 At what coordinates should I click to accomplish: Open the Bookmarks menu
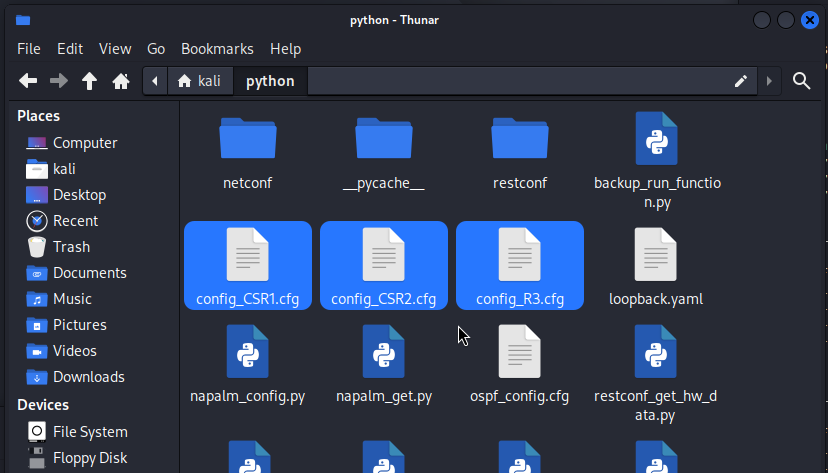[x=217, y=49]
